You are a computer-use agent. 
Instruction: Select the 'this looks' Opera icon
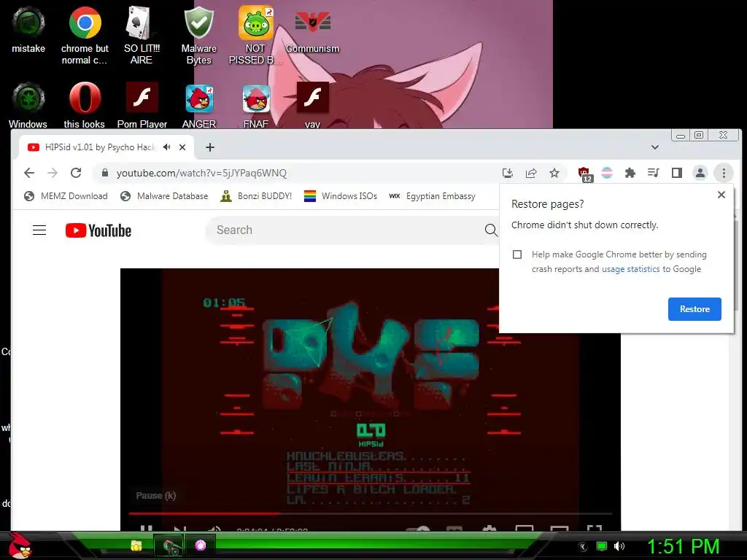pyautogui.click(x=85, y=105)
